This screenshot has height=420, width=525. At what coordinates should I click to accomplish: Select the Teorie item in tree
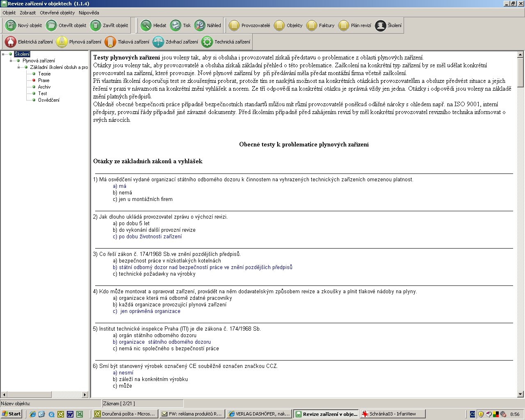(x=44, y=74)
